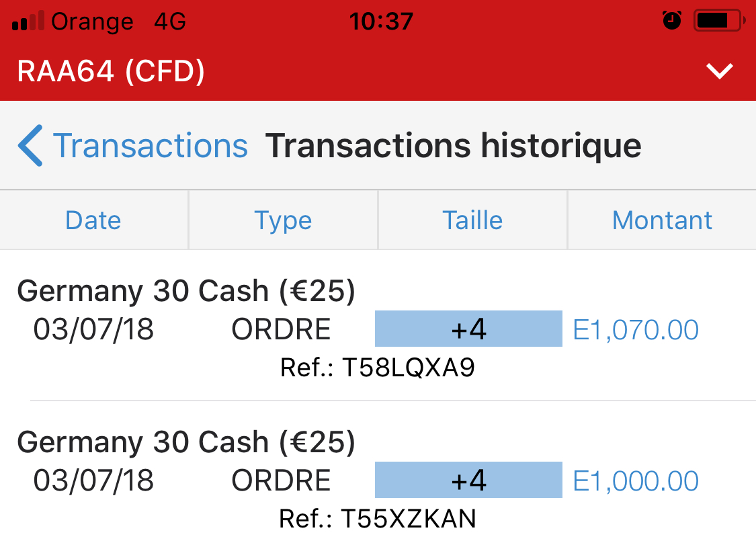
Task: Open amount E1,070.00 transaction link
Action: click(x=636, y=330)
